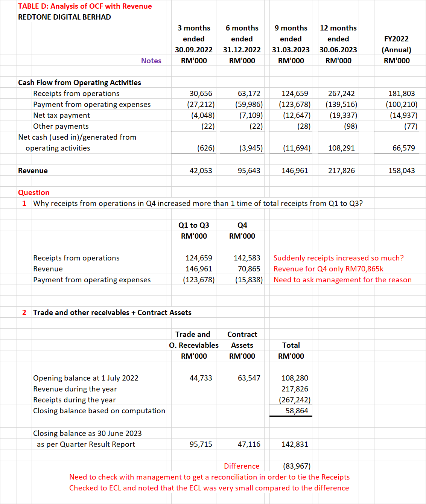Click net cash value (626)

(x=206, y=148)
